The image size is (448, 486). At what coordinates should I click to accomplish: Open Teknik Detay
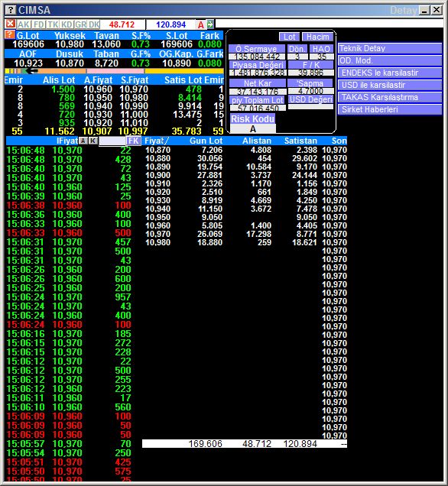[x=390, y=48]
